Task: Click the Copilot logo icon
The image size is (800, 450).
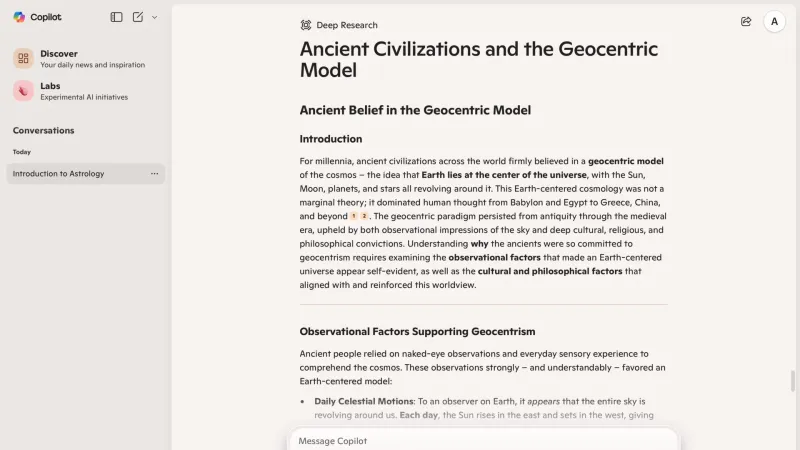Action: [x=19, y=17]
